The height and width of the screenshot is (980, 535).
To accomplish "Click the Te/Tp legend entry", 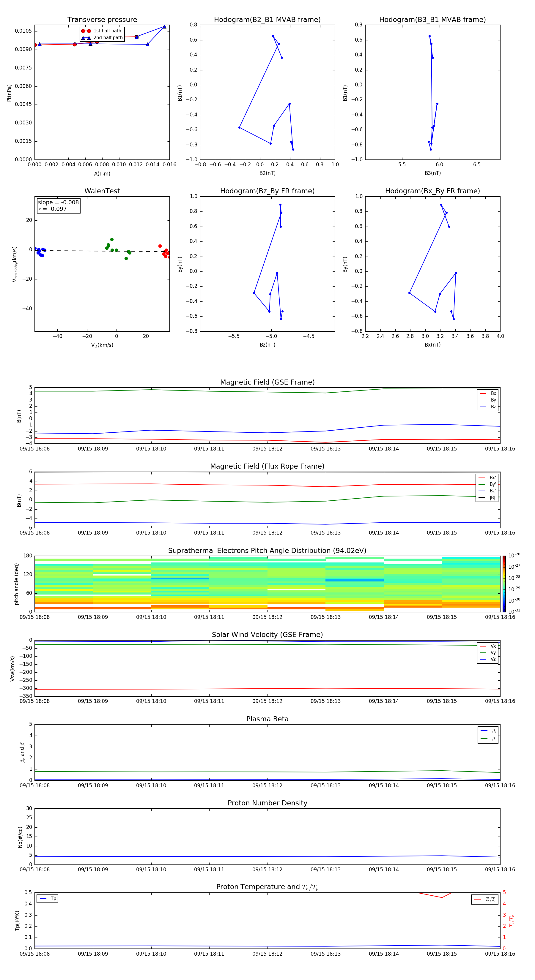I will point(485,900).
